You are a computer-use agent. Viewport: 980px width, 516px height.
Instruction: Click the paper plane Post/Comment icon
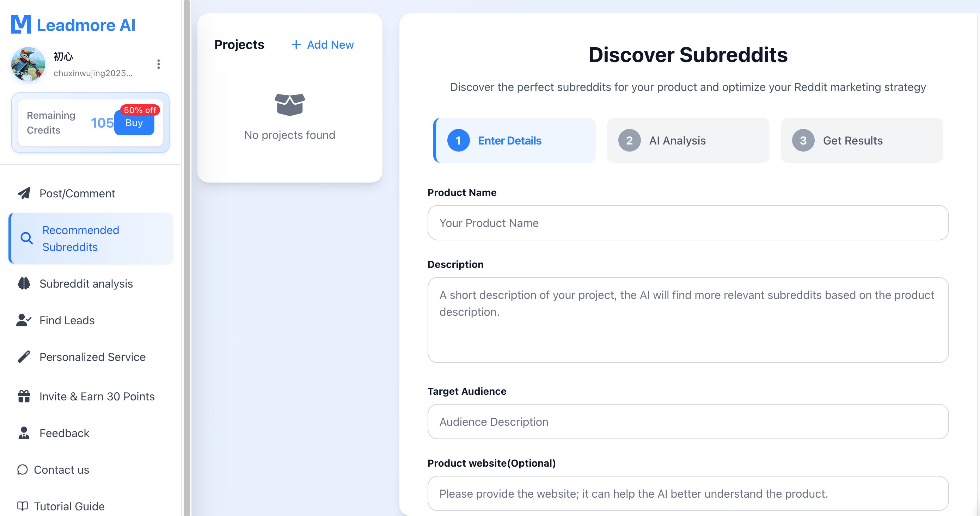(24, 193)
